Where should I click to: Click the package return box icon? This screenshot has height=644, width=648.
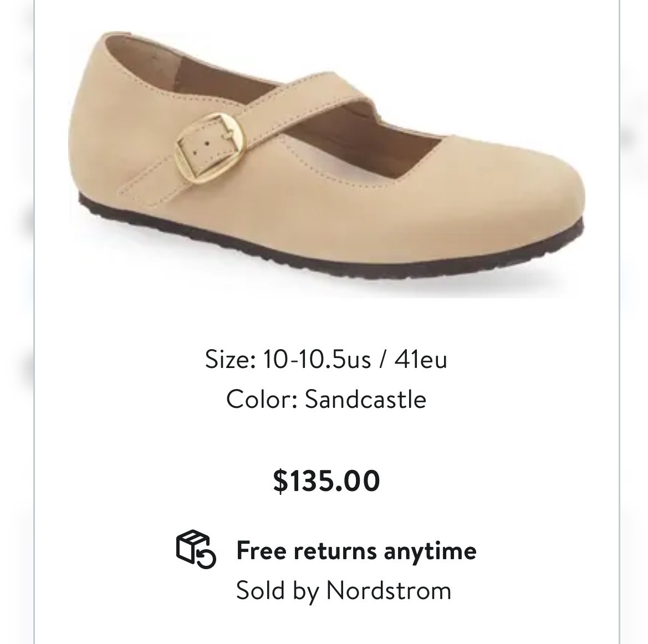(196, 549)
